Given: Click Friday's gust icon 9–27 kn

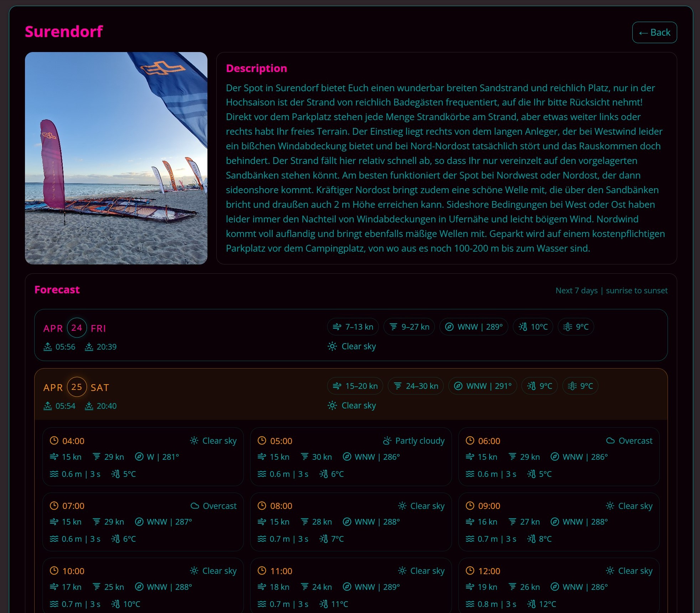Looking at the screenshot, I should coord(393,327).
